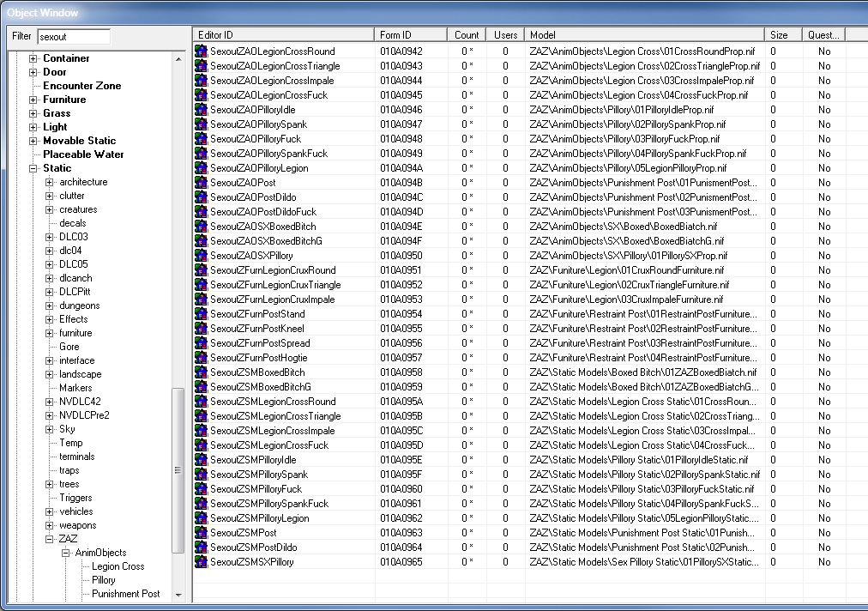Click the tree scrollbar down arrow
868x611 pixels.
tap(178, 594)
